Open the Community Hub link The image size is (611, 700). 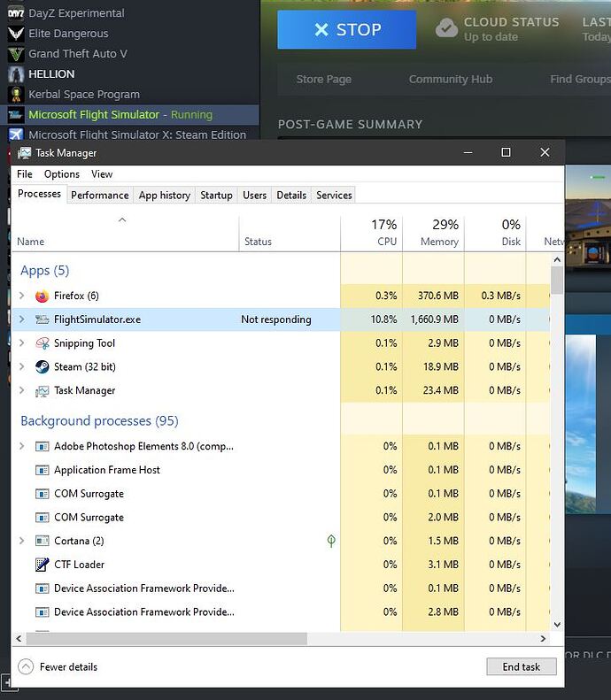(450, 80)
